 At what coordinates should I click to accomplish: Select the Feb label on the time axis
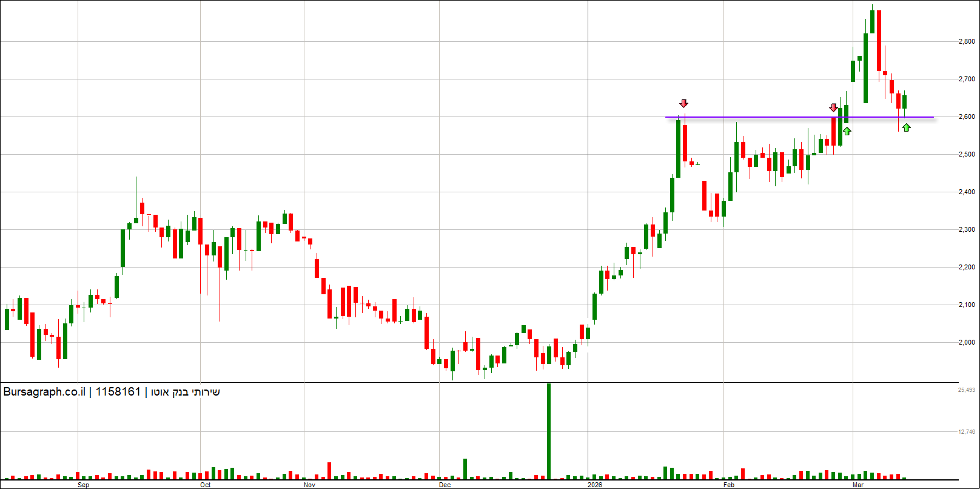point(729,485)
